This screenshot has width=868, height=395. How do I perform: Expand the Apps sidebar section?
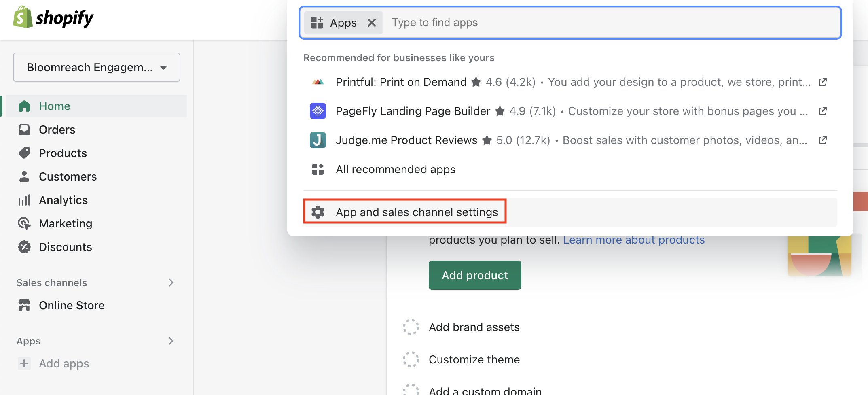point(171,341)
